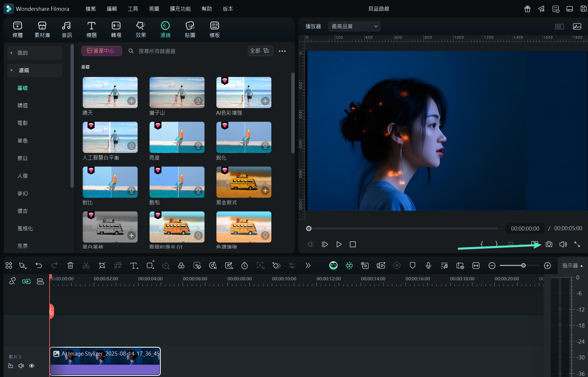
Task: Step to previous frame
Action: click(310, 244)
